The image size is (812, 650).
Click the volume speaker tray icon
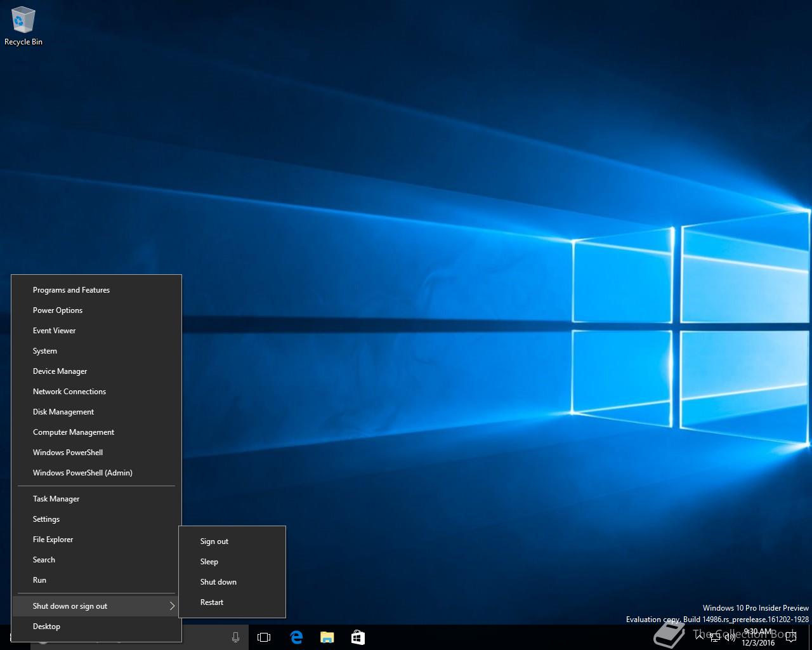coord(730,637)
